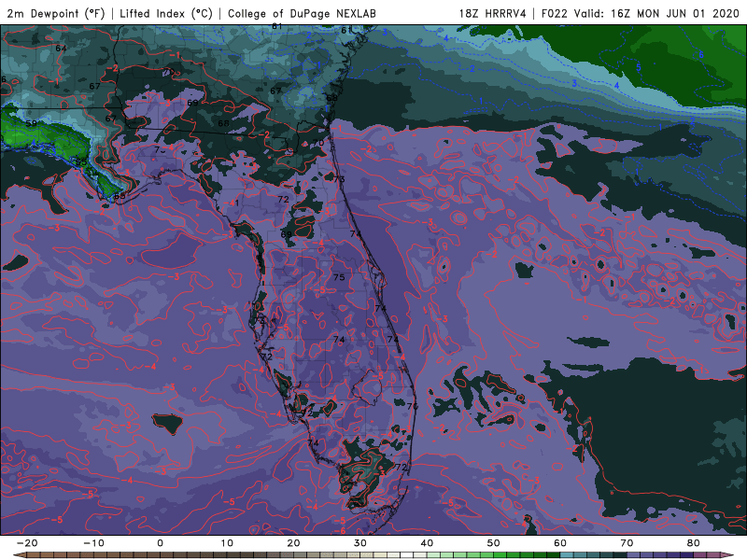Click the '60' label on the color scale
Image resolution: width=747 pixels, height=560 pixels.
560,543
